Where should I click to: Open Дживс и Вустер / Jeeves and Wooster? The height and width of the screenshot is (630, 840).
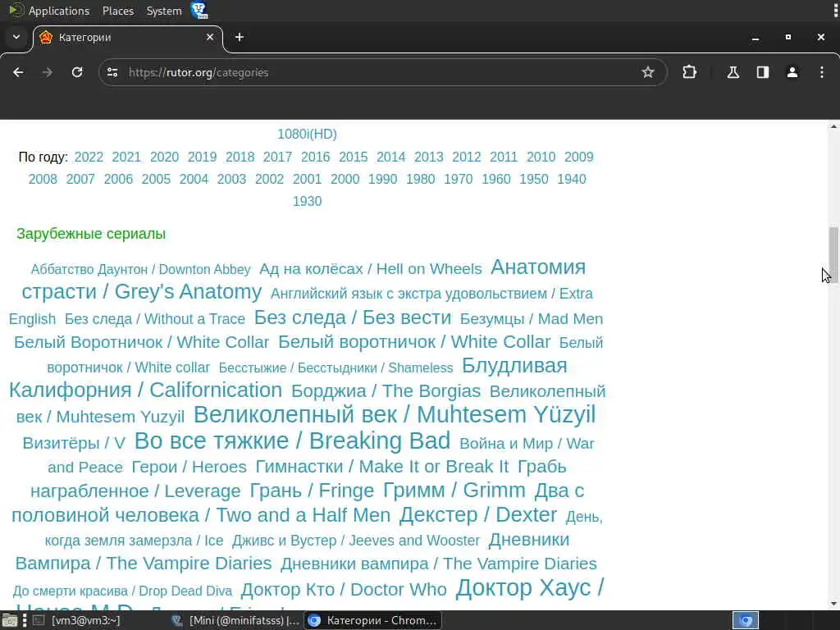[x=356, y=541]
